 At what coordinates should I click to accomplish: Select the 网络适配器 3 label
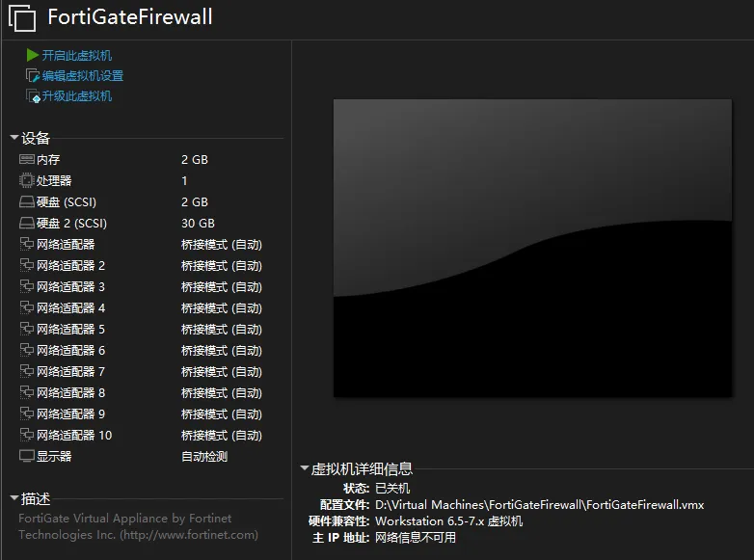pyautogui.click(x=70, y=287)
